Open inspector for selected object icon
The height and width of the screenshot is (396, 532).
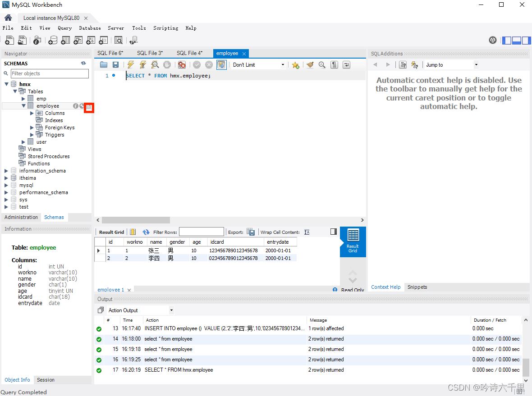37,41
